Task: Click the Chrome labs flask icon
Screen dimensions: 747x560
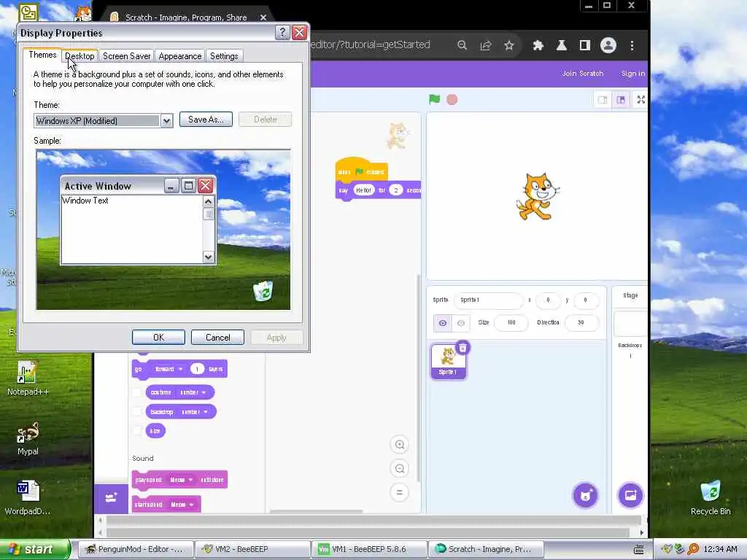Action: tap(561, 45)
